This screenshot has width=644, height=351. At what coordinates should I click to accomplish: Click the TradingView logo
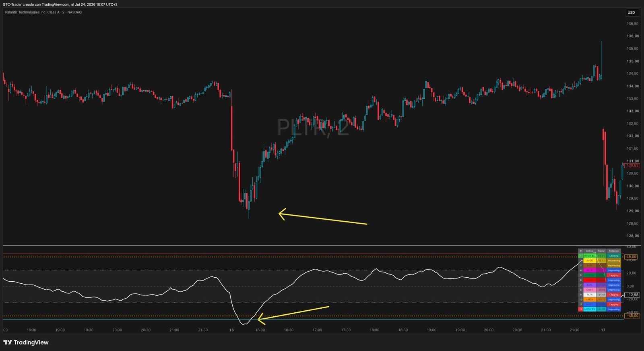click(26, 343)
